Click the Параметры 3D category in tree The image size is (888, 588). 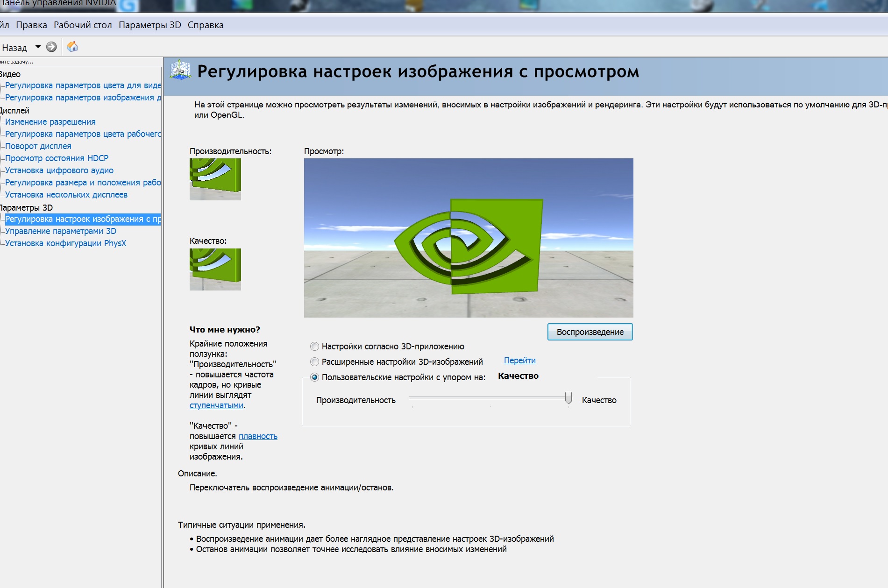point(26,208)
